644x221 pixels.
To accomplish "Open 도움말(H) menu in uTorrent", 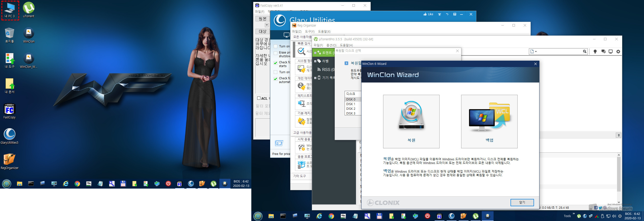I will click(346, 45).
